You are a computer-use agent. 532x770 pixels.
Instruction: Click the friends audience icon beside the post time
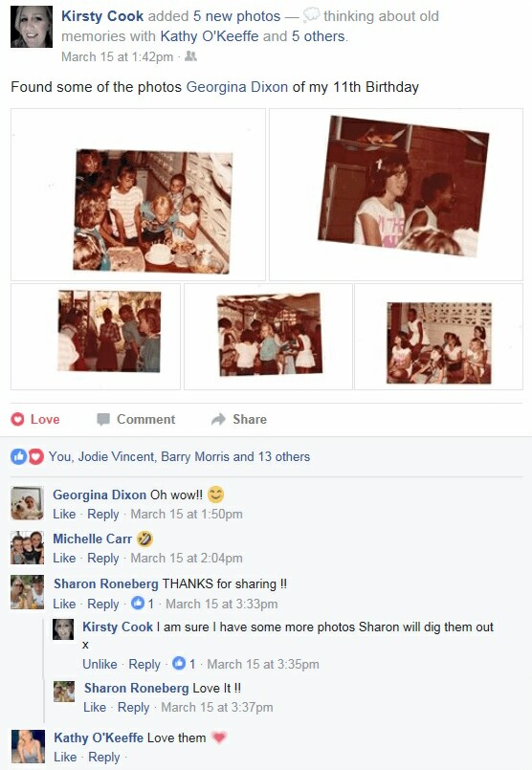190,56
